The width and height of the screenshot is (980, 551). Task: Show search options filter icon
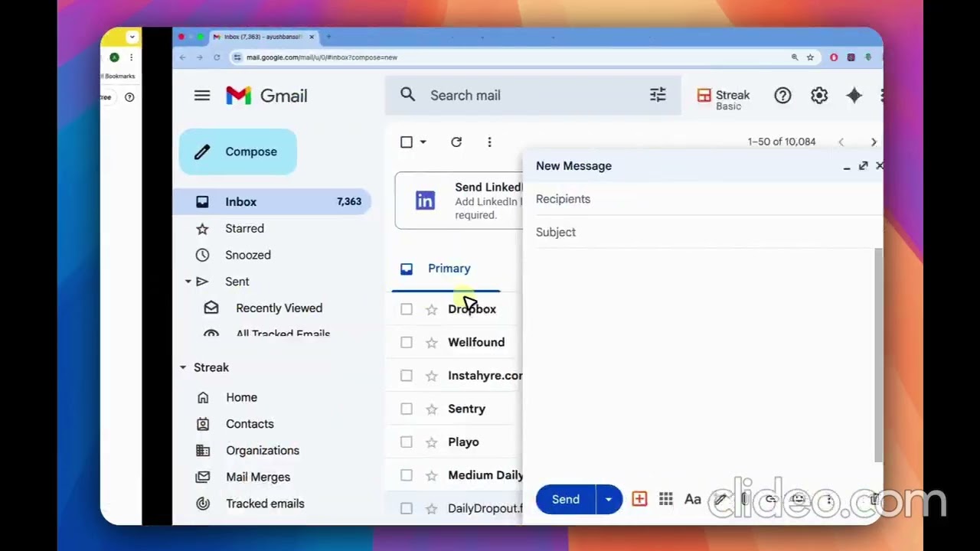(x=658, y=95)
